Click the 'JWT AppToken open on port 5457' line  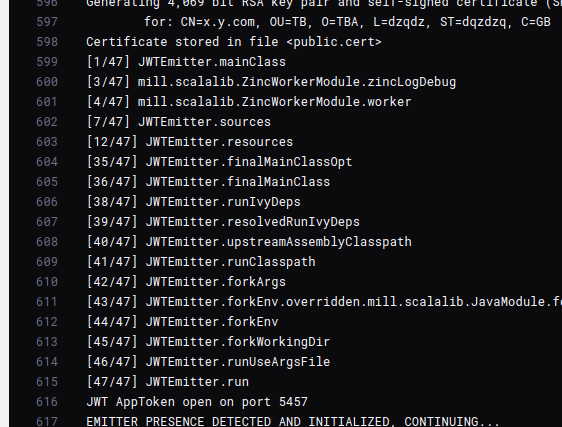click(x=197, y=402)
